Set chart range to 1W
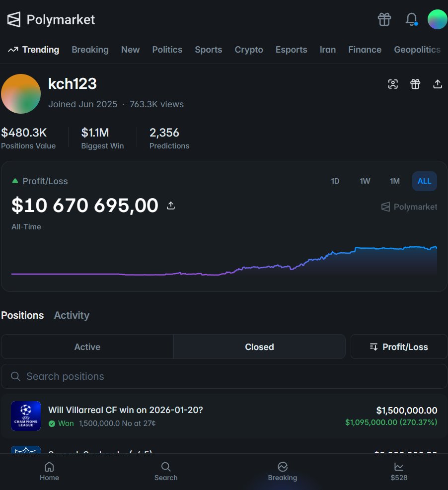 (365, 181)
